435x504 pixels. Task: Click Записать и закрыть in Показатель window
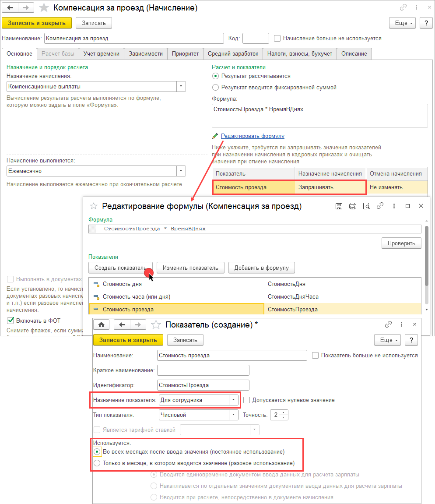click(128, 340)
